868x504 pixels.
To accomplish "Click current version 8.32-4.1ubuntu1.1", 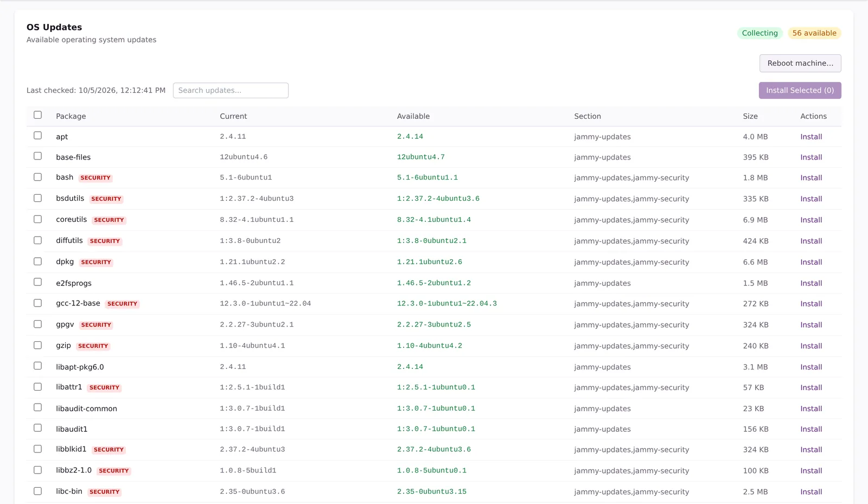I will pos(257,220).
